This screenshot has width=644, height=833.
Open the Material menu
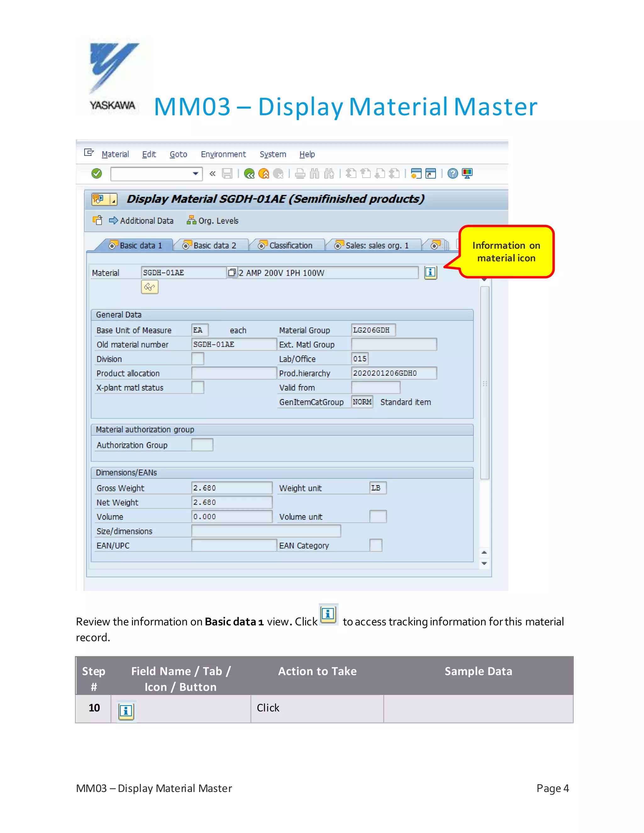coord(115,154)
